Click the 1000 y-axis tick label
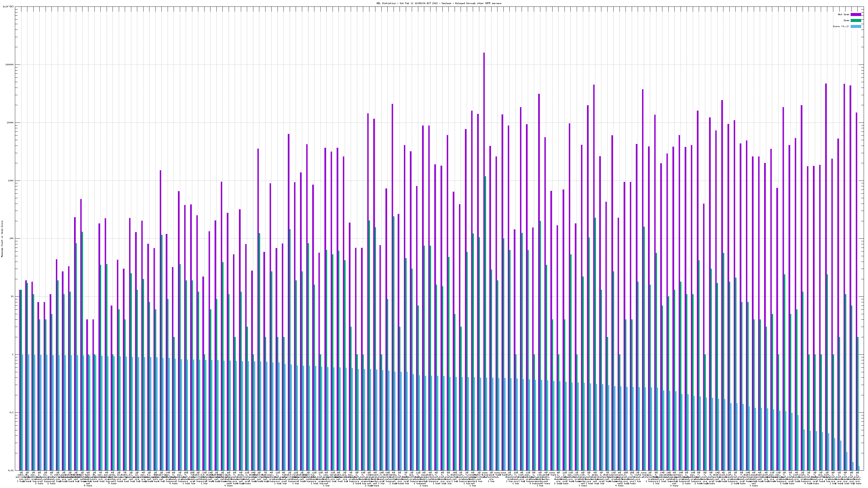The width and height of the screenshot is (868, 488). (11, 181)
